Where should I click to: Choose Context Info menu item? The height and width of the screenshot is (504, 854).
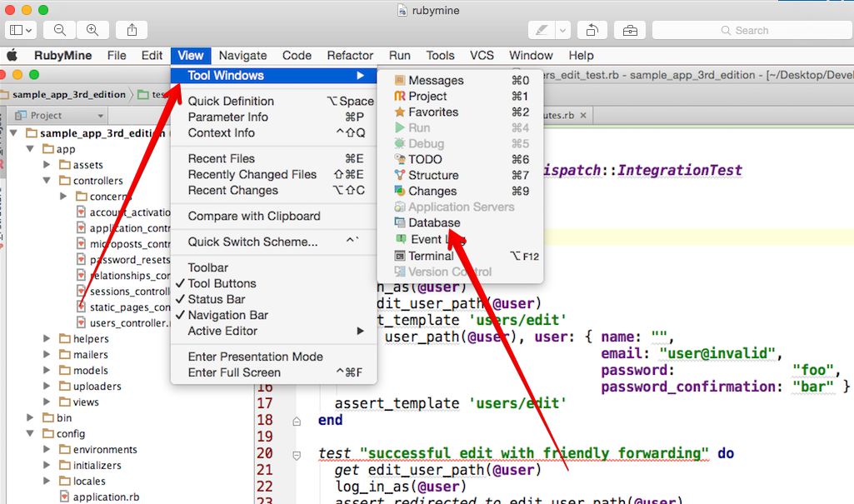(273, 132)
